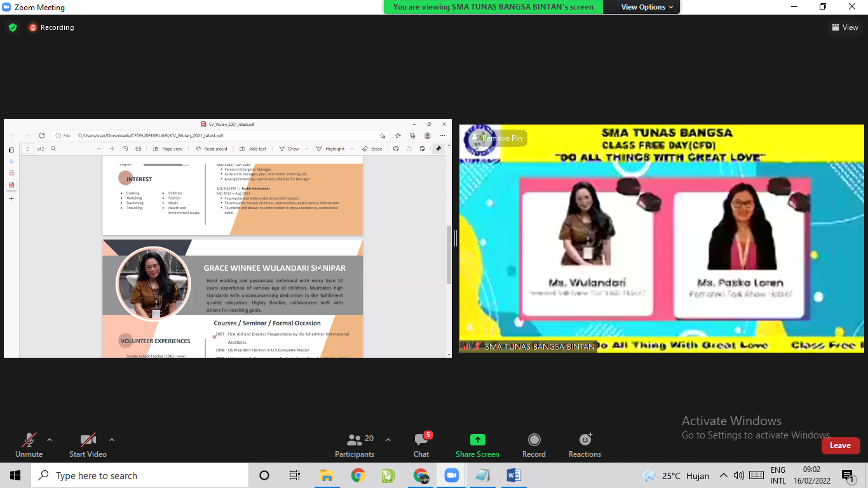Click the PDF search magnifier icon

click(x=53, y=149)
